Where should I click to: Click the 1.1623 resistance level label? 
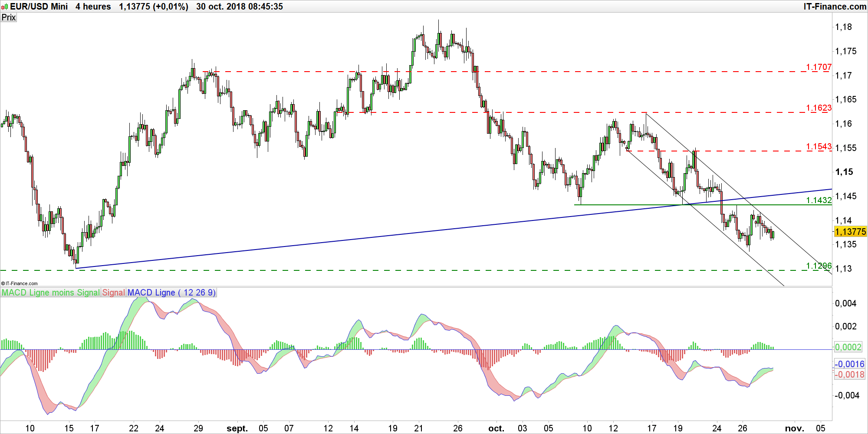(819, 108)
